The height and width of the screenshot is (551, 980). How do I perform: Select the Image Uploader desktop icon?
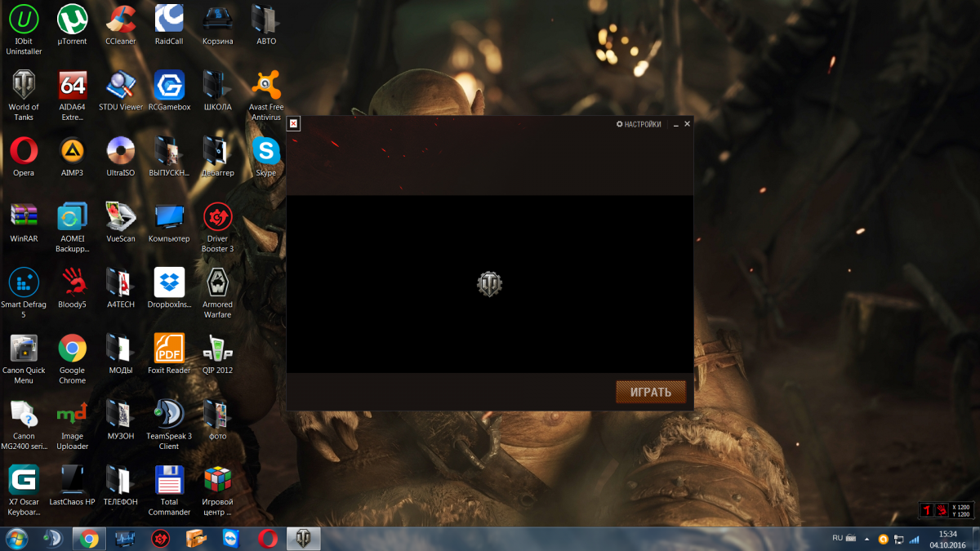tap(72, 426)
